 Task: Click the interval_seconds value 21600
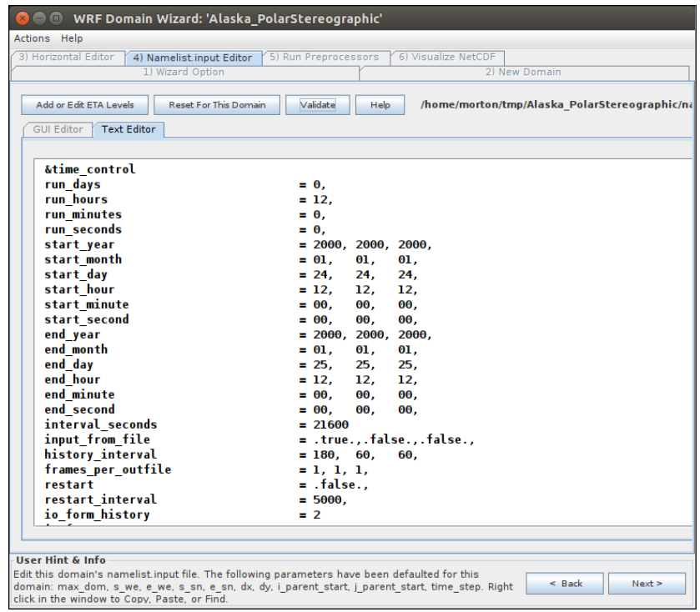(330, 425)
